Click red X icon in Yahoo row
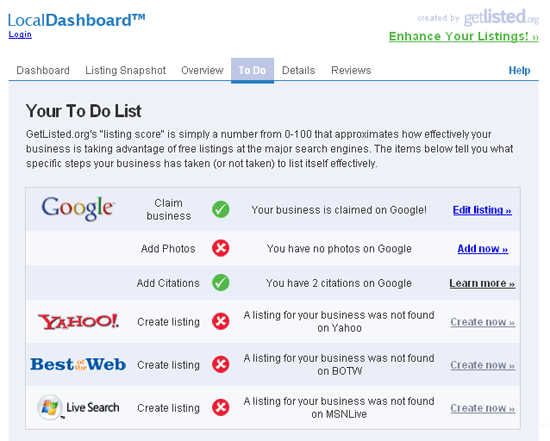 (x=221, y=321)
